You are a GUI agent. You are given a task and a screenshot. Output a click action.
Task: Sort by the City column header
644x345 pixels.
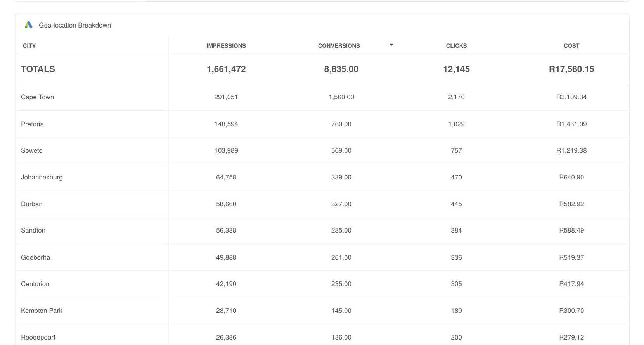[x=29, y=46]
